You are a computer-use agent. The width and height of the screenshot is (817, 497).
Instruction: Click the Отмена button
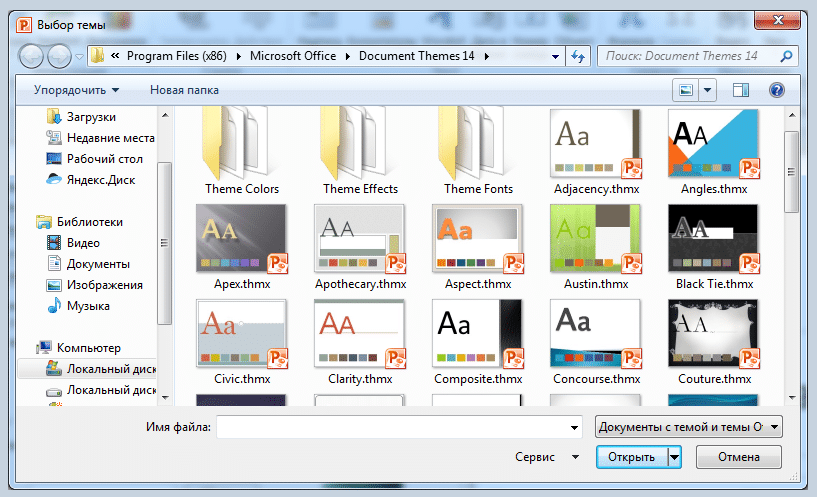click(739, 457)
